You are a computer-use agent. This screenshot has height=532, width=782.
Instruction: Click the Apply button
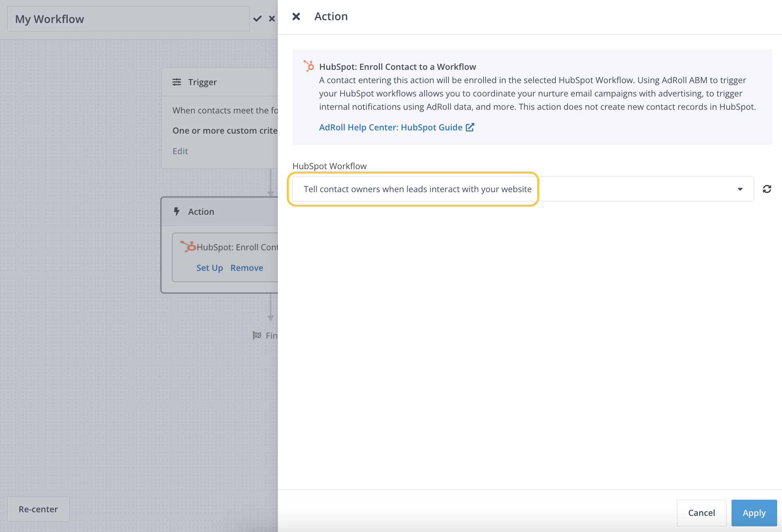754,513
